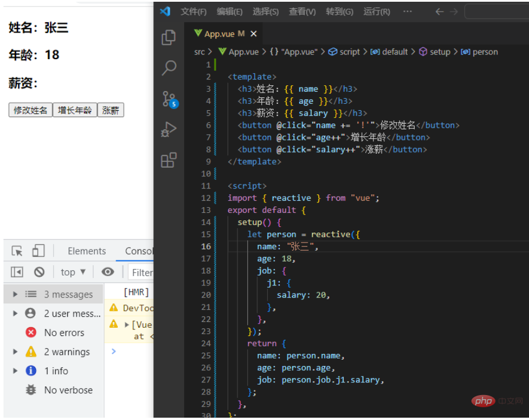529x420 pixels.
Task: Open the 编辑(E) menu
Action: (229, 12)
